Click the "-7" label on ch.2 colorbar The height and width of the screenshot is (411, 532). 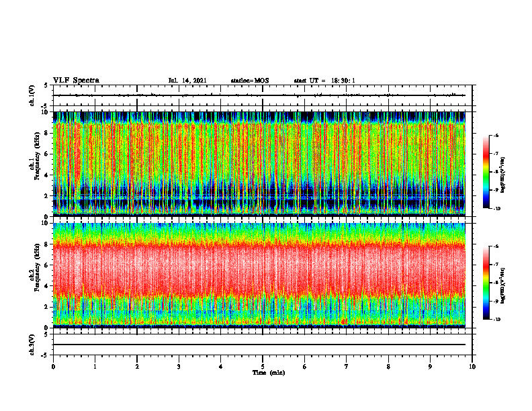coord(496,265)
